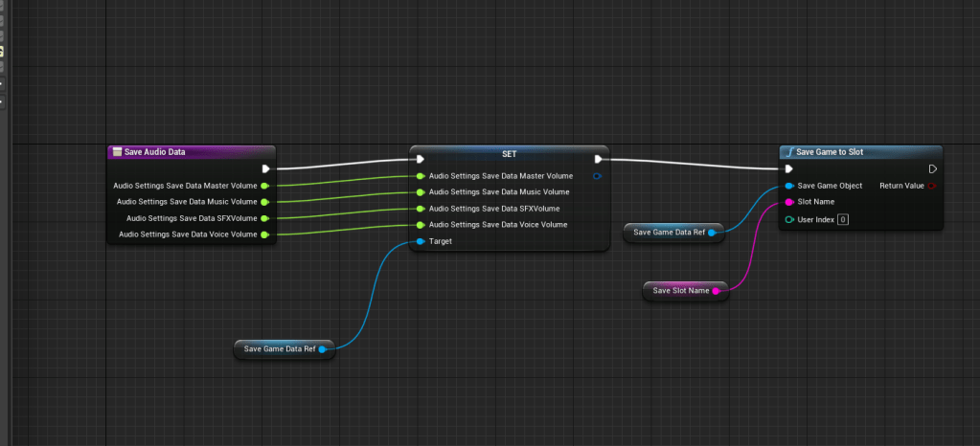Click the Voice Volume output pin on Save Audio Data
The height and width of the screenshot is (446, 980).
click(265, 234)
